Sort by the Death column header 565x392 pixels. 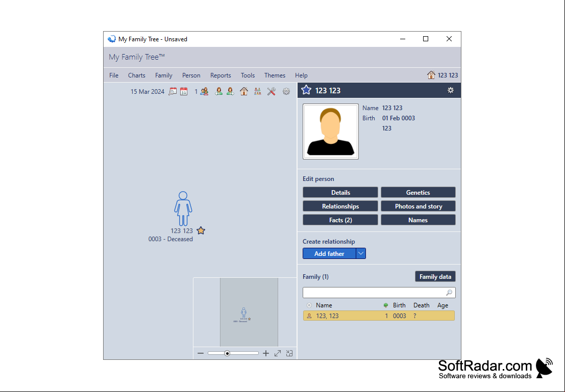(421, 305)
